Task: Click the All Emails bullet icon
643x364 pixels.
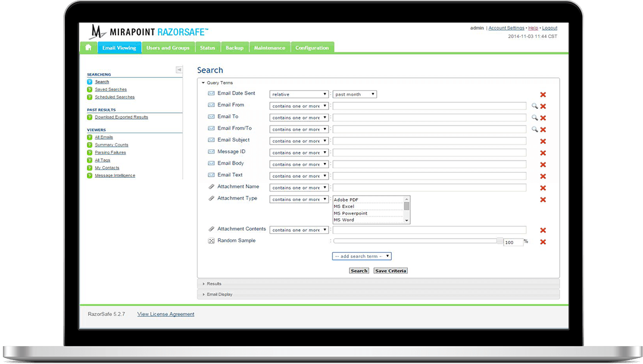Action: [x=89, y=137]
